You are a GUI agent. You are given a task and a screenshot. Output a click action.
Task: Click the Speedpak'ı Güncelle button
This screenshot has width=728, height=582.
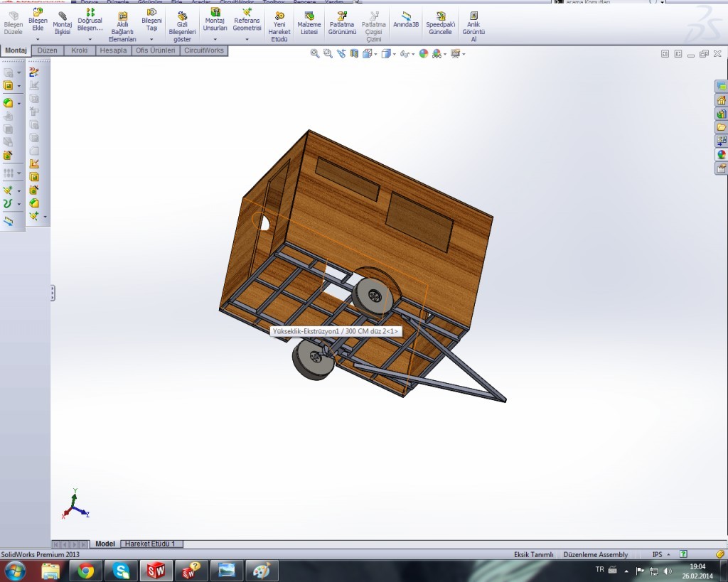click(441, 16)
